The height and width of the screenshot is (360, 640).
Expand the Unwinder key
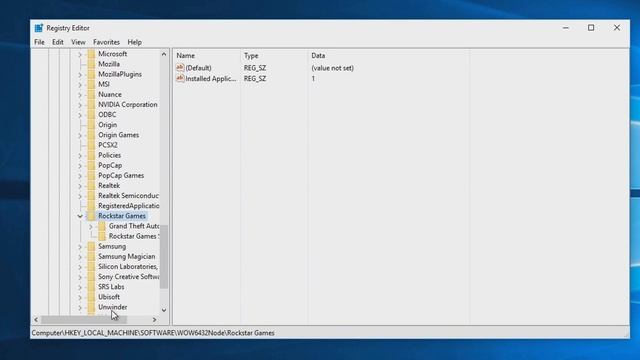[x=80, y=307]
